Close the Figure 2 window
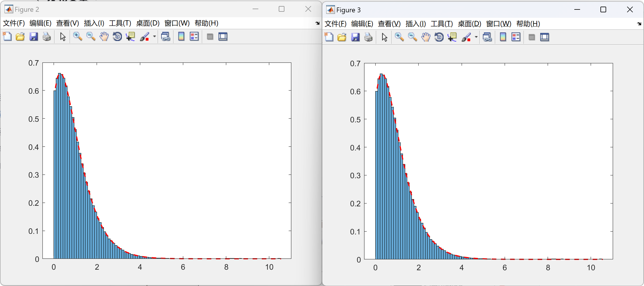 pyautogui.click(x=308, y=9)
